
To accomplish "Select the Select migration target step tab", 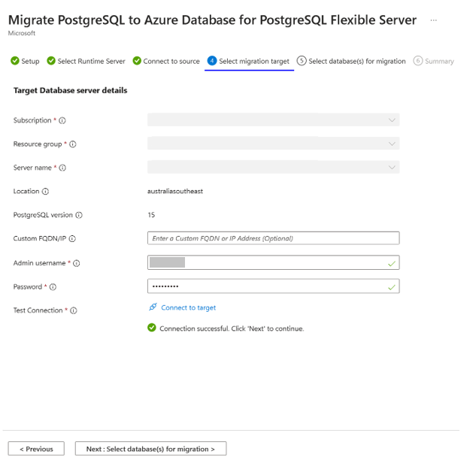I will pos(249,62).
